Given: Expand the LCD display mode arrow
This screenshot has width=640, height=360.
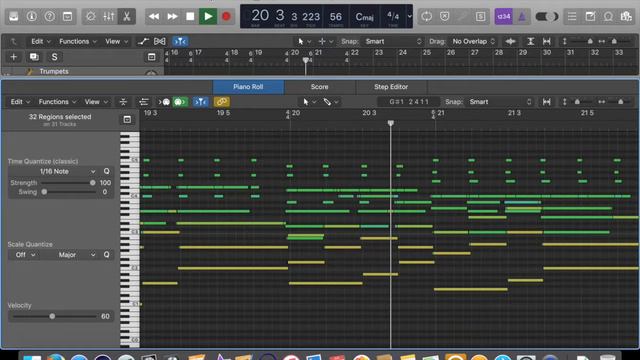Looking at the screenshot, I should coord(409,16).
